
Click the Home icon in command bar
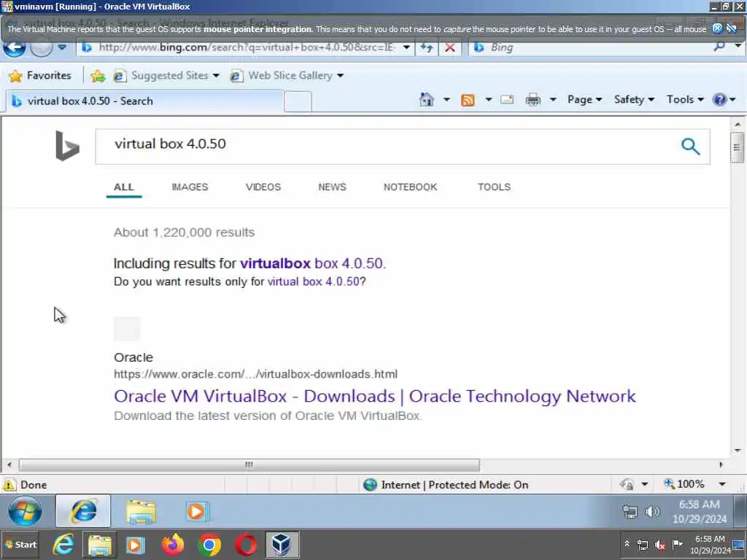(x=426, y=99)
